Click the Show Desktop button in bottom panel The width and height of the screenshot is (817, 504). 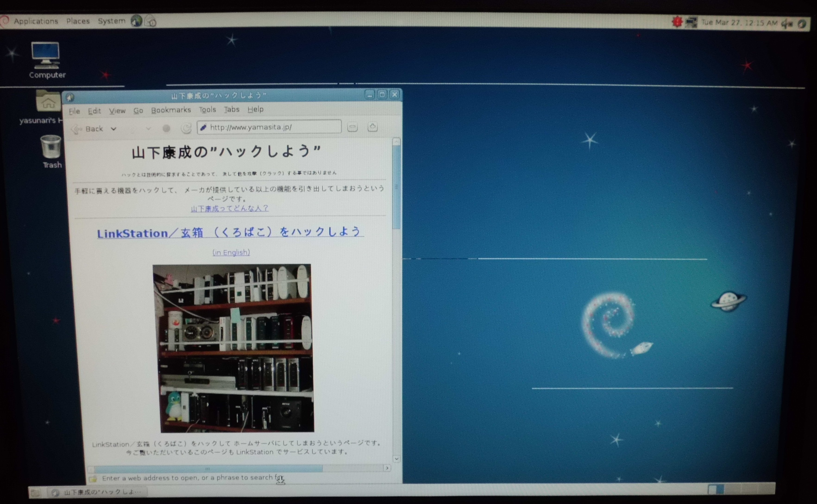point(35,493)
